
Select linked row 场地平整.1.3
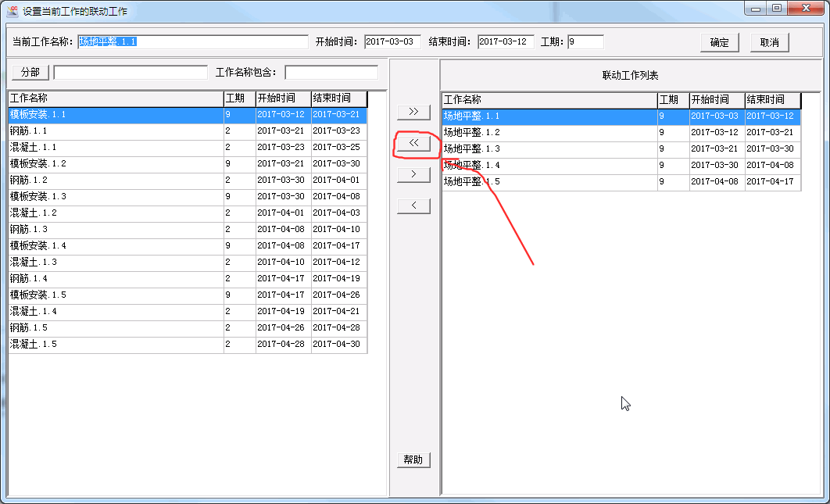(621, 149)
